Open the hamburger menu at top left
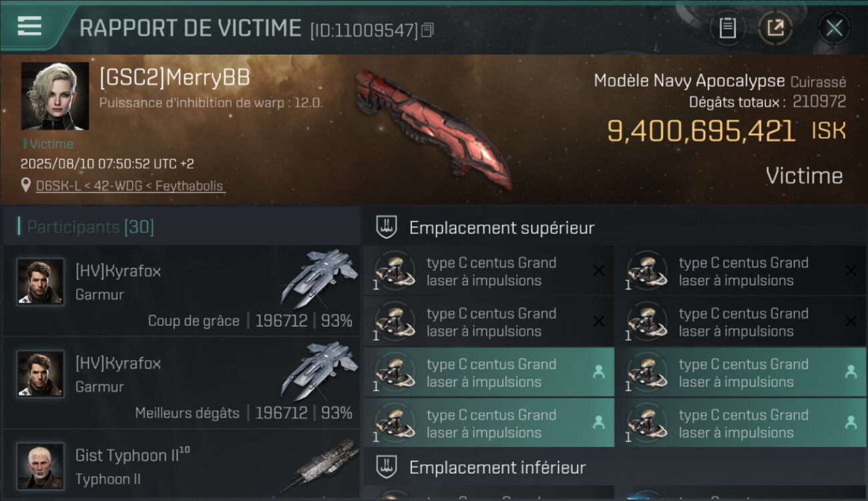868x501 pixels. point(29,26)
